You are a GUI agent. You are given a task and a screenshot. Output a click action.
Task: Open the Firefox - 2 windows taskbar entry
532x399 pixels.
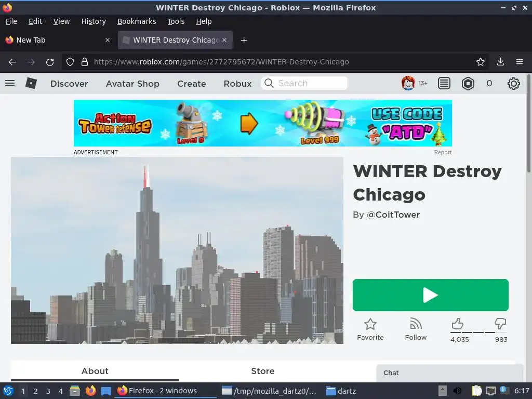tap(166, 391)
